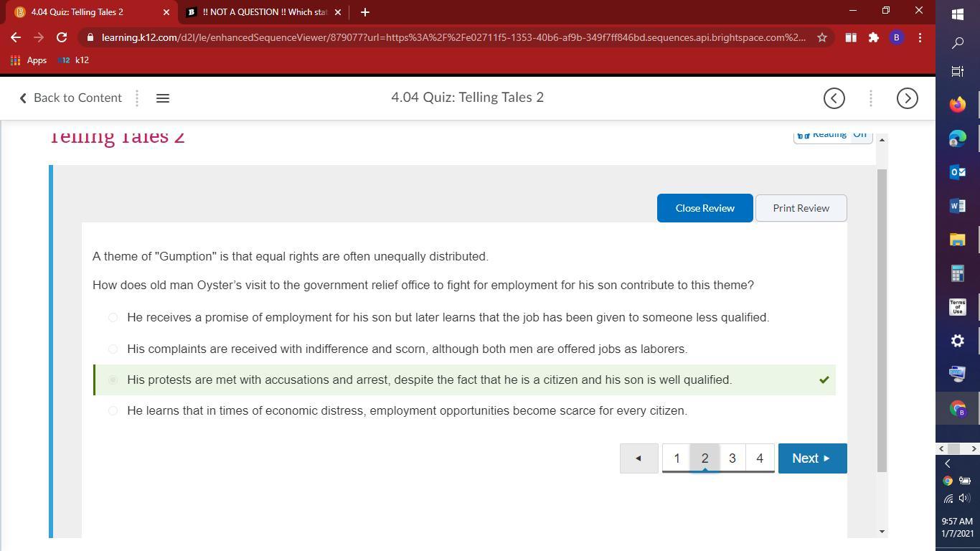Click the quiz vertical scrollbar thumb
Image resolution: width=980 pixels, height=551 pixels.
[x=882, y=320]
